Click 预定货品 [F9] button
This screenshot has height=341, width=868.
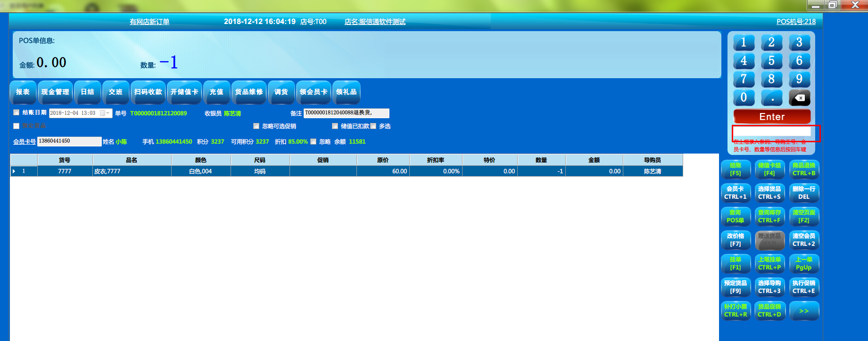(736, 287)
